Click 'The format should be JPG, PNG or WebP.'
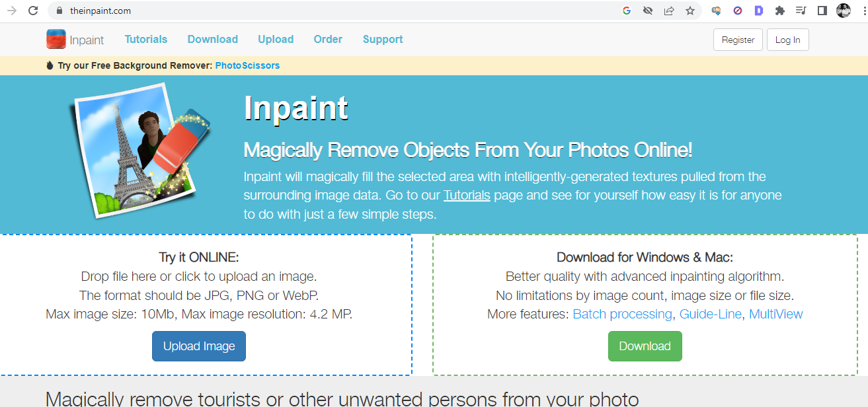Screen dimensions: 868x407 [x=199, y=295]
